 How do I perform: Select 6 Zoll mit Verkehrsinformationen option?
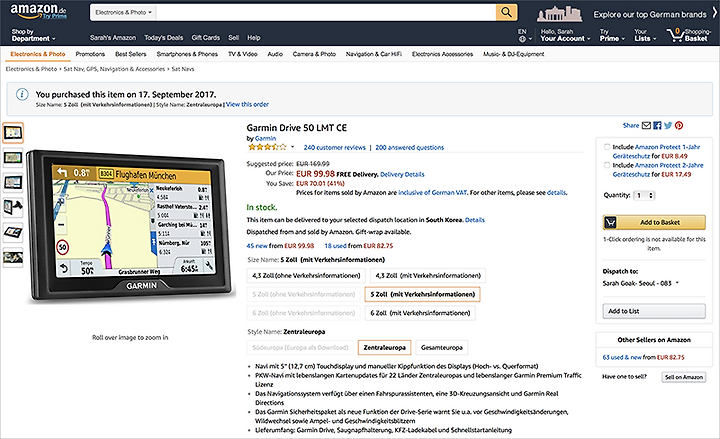[420, 313]
